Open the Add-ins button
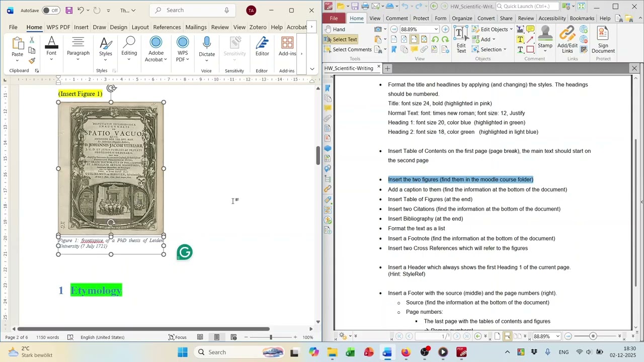 click(x=287, y=46)
